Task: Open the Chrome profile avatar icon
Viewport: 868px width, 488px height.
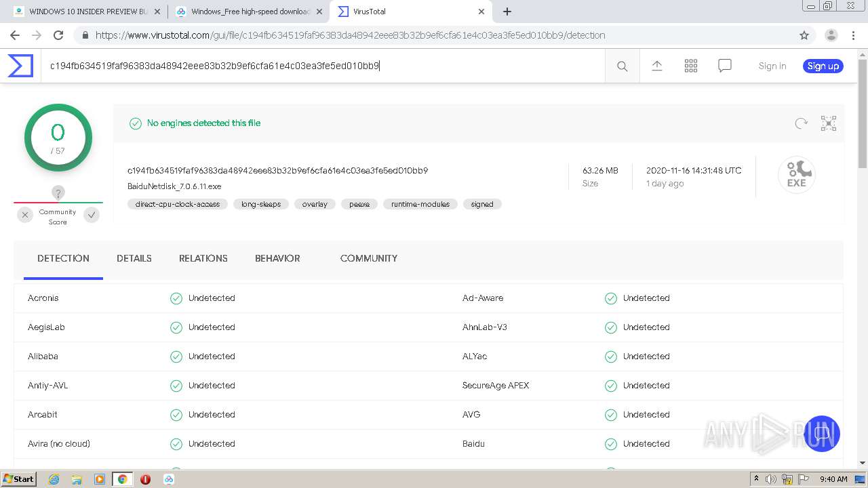Action: pyautogui.click(x=831, y=35)
